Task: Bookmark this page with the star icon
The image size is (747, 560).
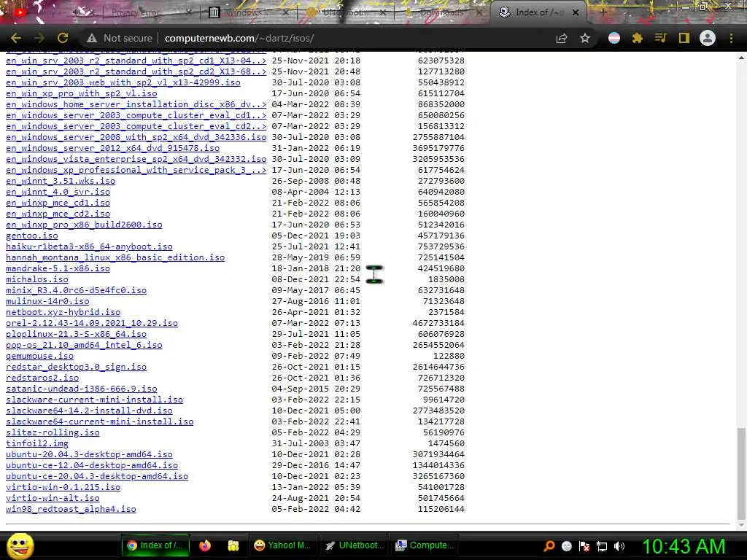Action: click(585, 38)
